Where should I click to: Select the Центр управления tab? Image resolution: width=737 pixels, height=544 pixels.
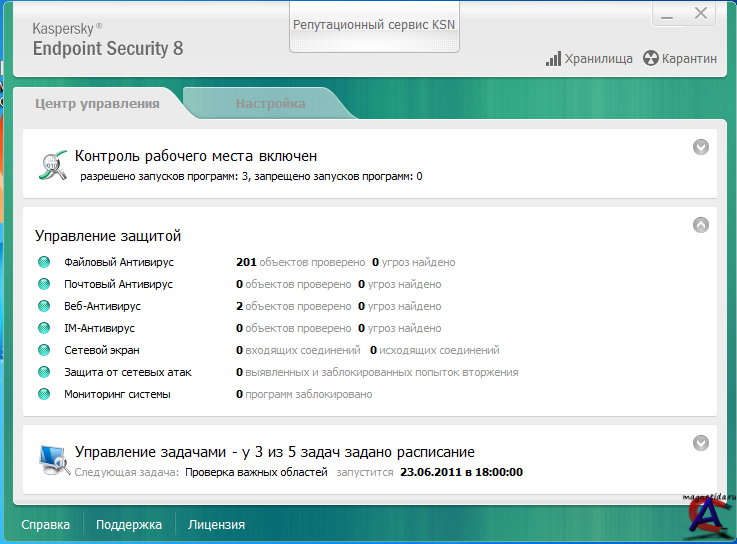point(97,103)
